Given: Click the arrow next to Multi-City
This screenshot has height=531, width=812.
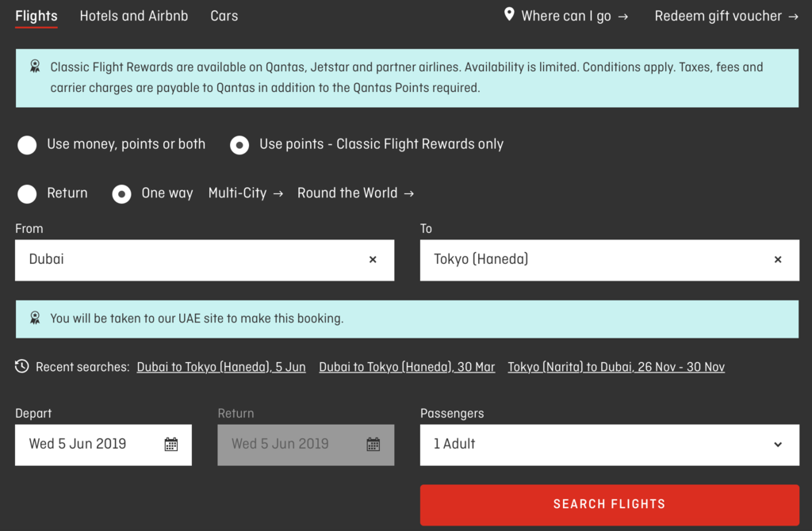Looking at the screenshot, I should click(278, 193).
